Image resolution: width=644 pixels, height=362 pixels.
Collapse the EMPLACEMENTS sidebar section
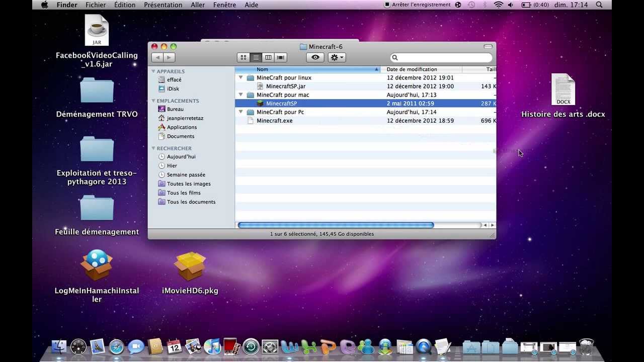pos(153,101)
